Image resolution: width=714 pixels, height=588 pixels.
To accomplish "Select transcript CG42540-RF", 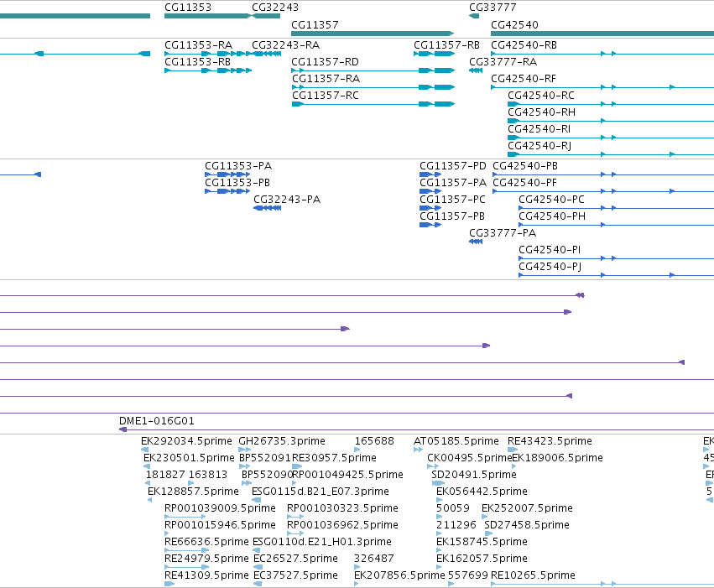I will (524, 79).
